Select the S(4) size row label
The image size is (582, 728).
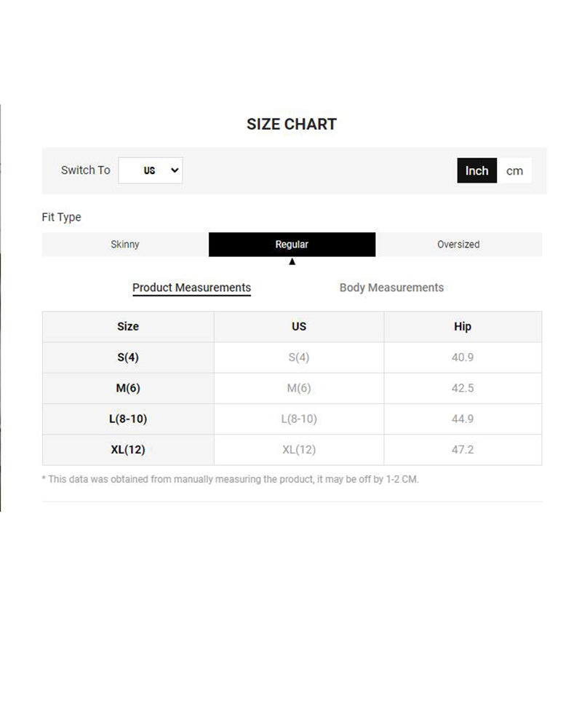[128, 357]
